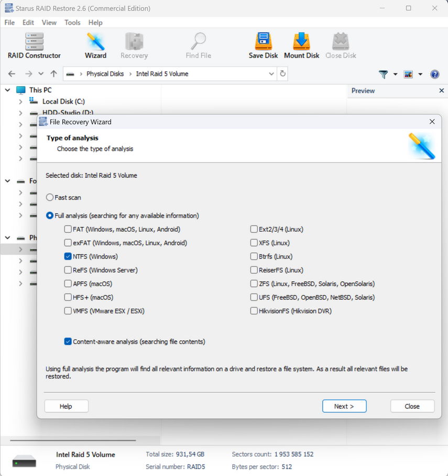The height and width of the screenshot is (476, 448).
Task: Expand the HDD-Studio (D:) node
Action: (x=20, y=113)
